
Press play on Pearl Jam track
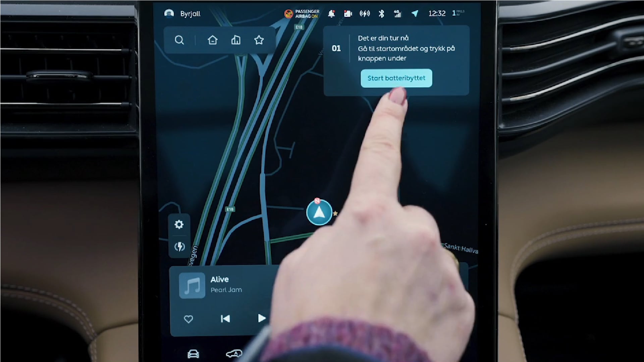[x=262, y=318]
